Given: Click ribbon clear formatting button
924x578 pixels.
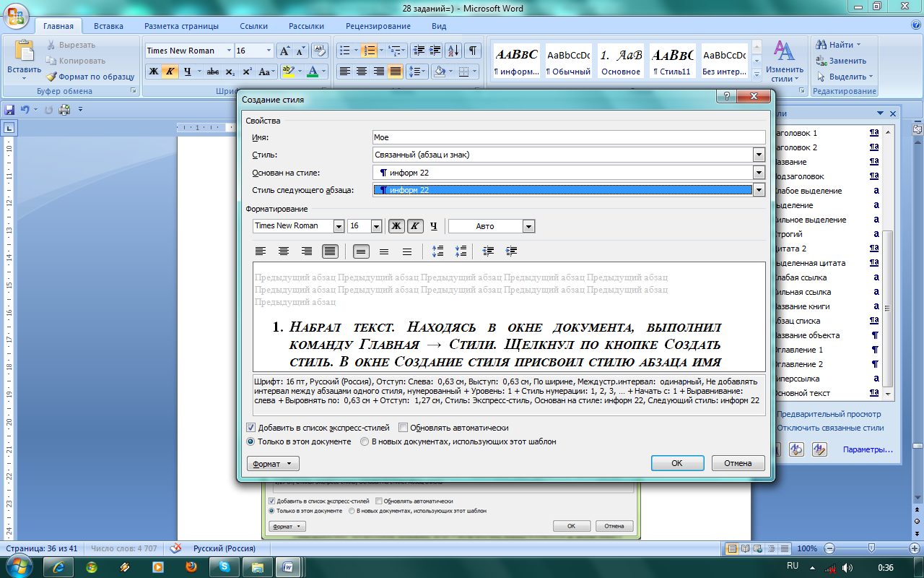Looking at the screenshot, I should point(321,51).
